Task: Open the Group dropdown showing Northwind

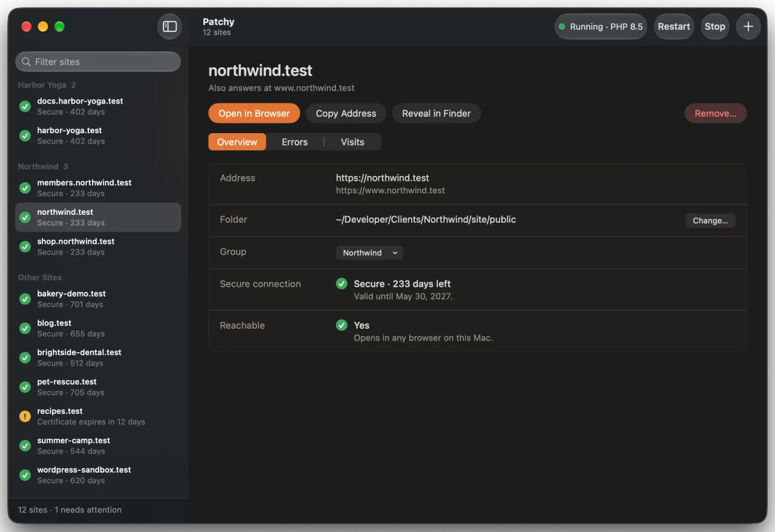Action: (369, 253)
